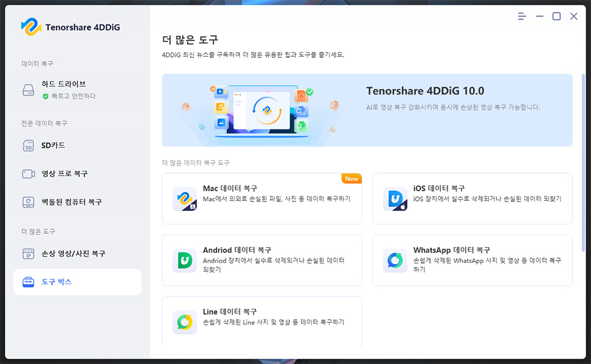Select SD카드 in the sidebar
Screen dimensions: 591x364
tap(77, 145)
